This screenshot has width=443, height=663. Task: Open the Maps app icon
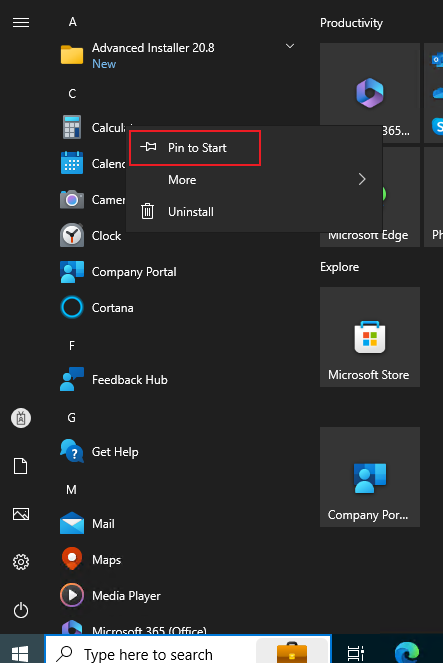pos(72,559)
